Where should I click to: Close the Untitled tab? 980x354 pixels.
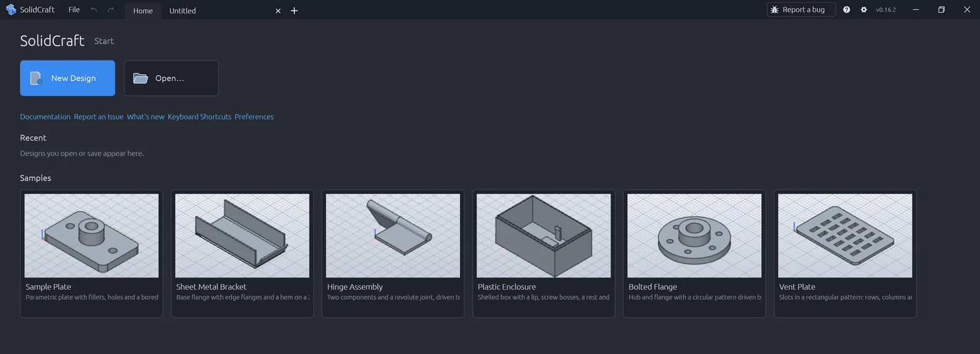(x=278, y=11)
